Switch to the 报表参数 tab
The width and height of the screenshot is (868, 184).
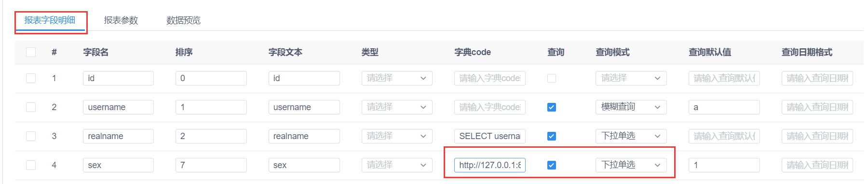tap(121, 20)
